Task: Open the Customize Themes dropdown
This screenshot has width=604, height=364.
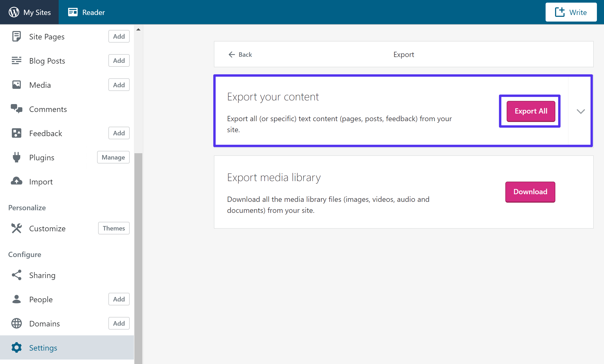Action: click(114, 228)
